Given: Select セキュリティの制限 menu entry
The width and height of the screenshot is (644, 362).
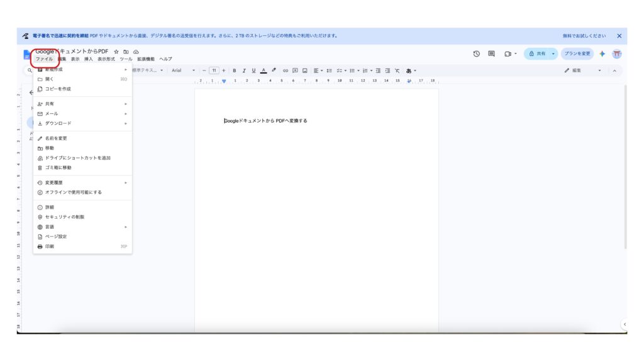Looking at the screenshot, I should pos(82,217).
